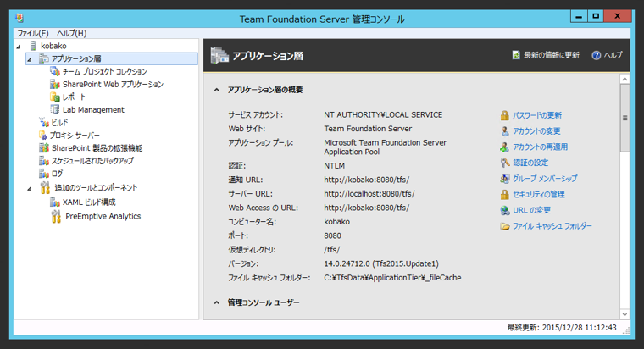
Task: Click the refresh icon beside 最新の情報に更新
Action: pyautogui.click(x=516, y=55)
